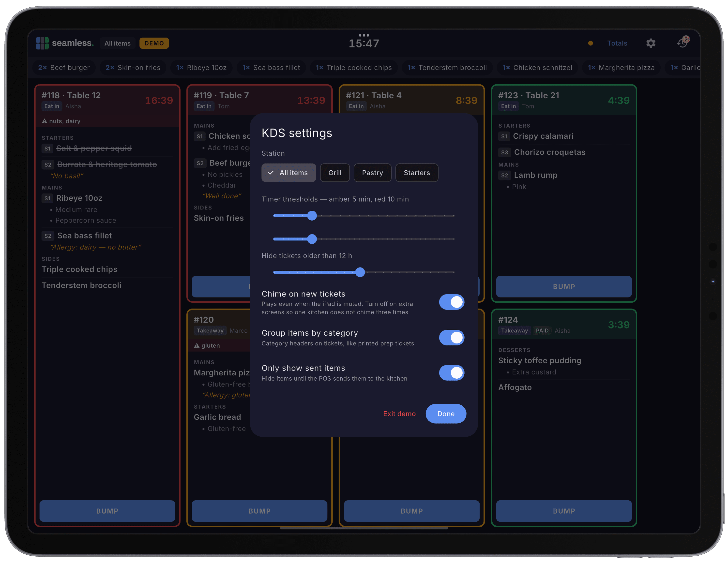Tap the 15:47 clock in the header
This screenshot has width=728, height=563.
tap(364, 44)
